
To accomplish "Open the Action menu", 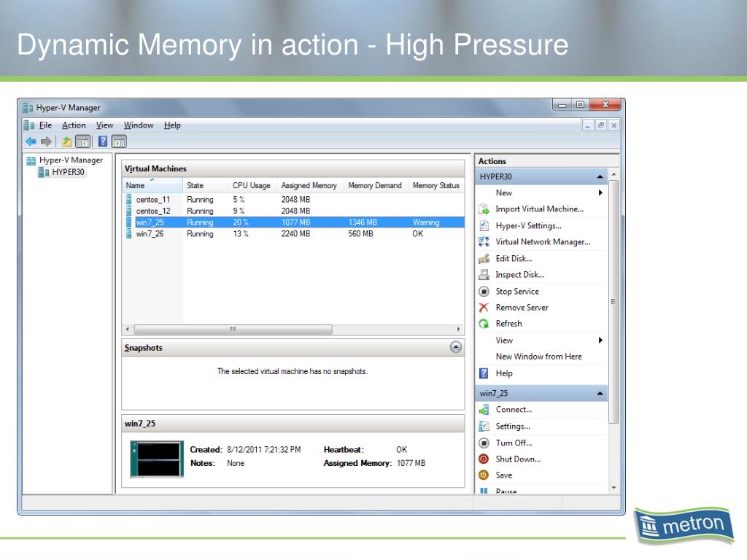I will [x=74, y=125].
